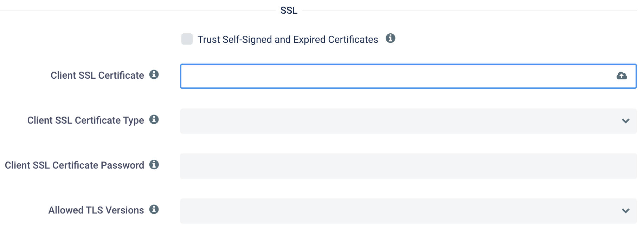Open the Client SSL Certificate Type dropdown
The height and width of the screenshot is (236, 644).
(x=408, y=121)
